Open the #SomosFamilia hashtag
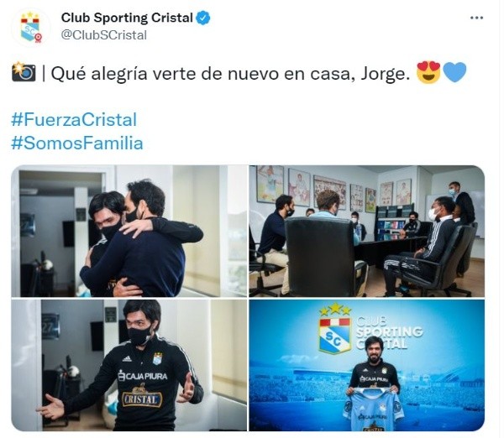This screenshot has height=438, width=504. (x=77, y=143)
